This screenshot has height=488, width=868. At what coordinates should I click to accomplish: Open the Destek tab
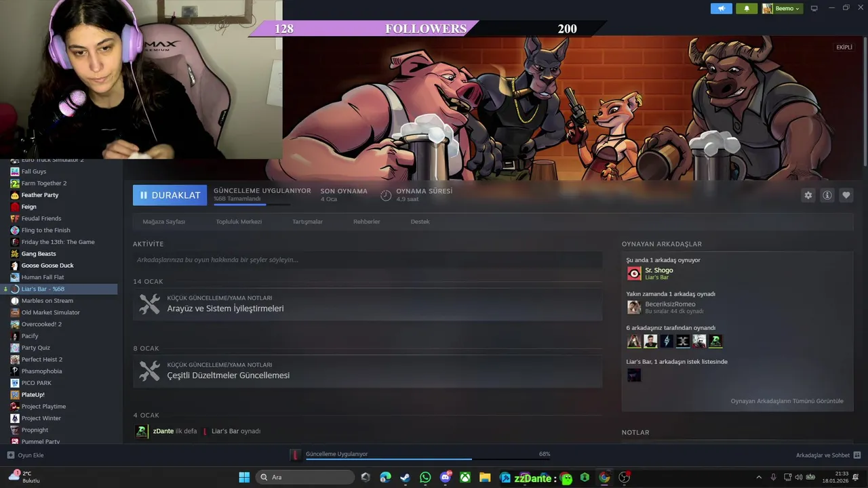click(x=420, y=222)
